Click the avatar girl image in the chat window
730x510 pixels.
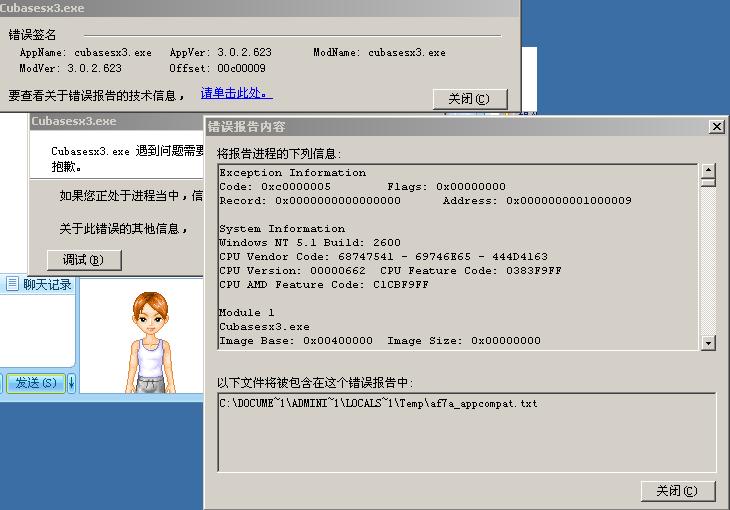(x=151, y=342)
